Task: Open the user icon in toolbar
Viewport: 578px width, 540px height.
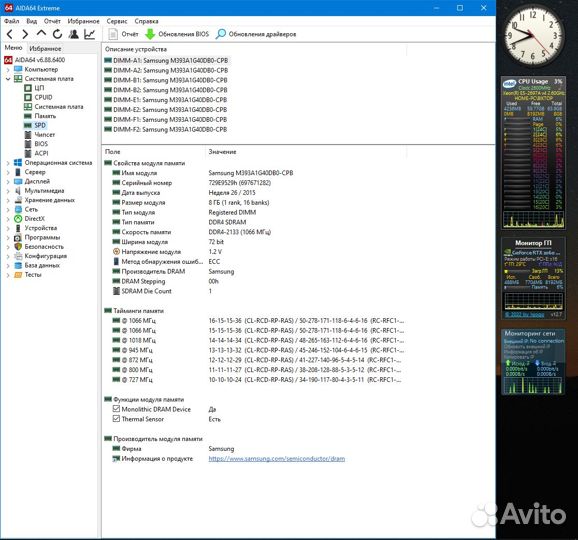Action: point(74,34)
